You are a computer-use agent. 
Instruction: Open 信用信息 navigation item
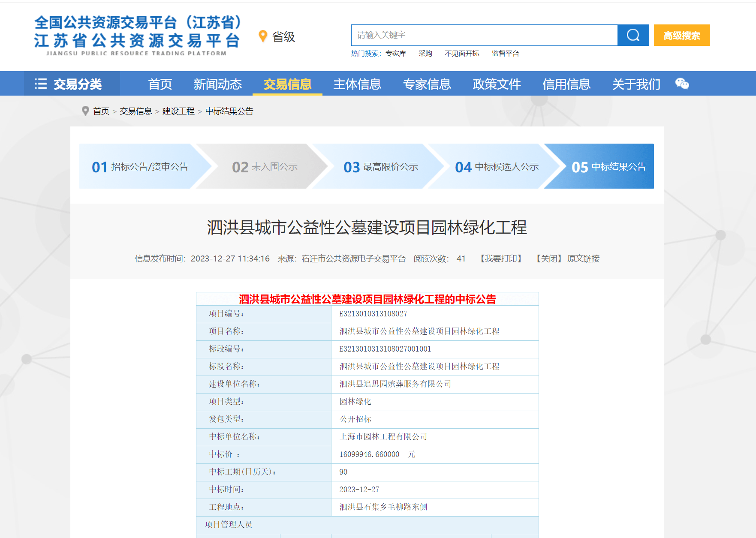coord(566,84)
